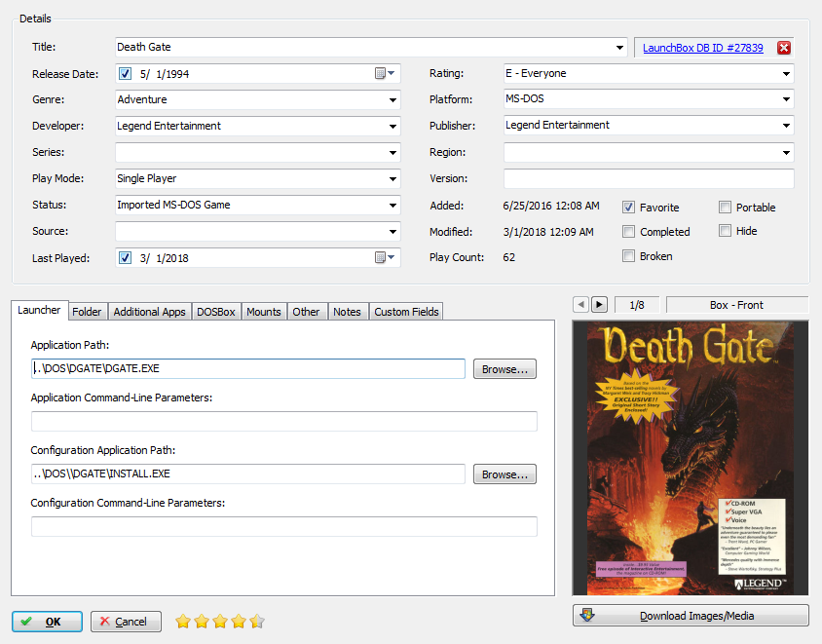
Task: Set rating to fourth star
Action: point(239,622)
